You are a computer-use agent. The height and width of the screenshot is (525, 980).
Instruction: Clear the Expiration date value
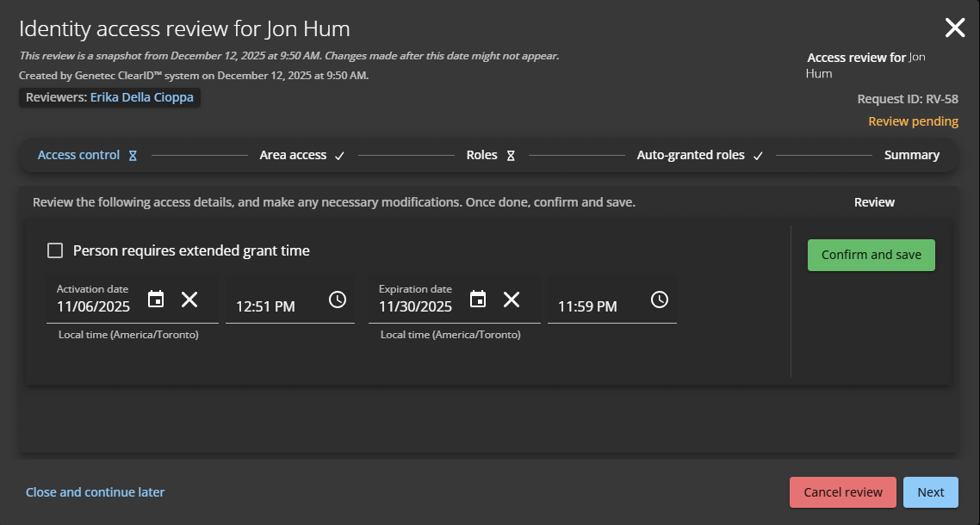[x=512, y=300]
